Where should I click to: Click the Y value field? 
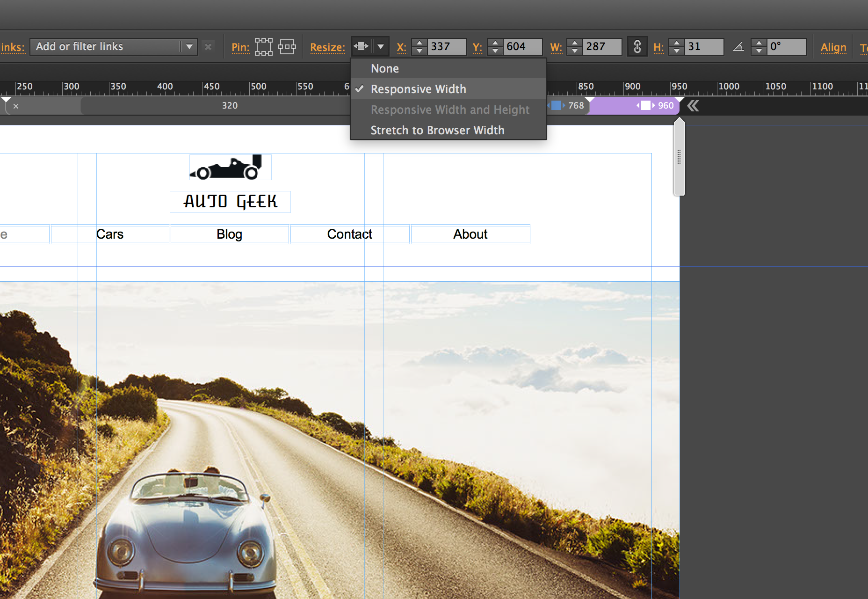523,46
